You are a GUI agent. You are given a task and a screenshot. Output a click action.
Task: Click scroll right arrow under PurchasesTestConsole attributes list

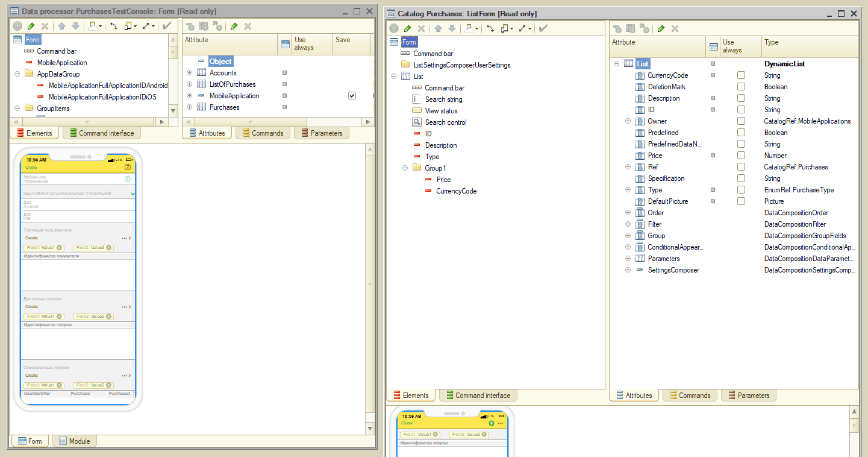(x=368, y=122)
